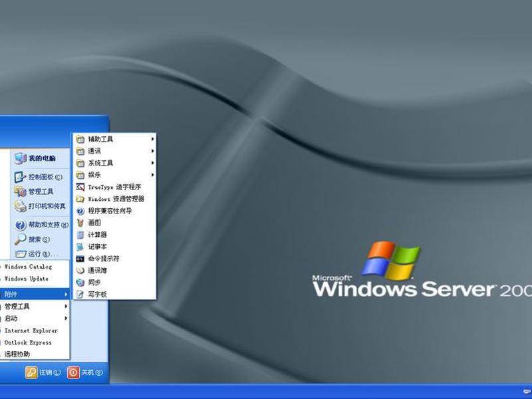Expand the 附件 submenu arrow
532x399 pixels.
[x=66, y=295]
